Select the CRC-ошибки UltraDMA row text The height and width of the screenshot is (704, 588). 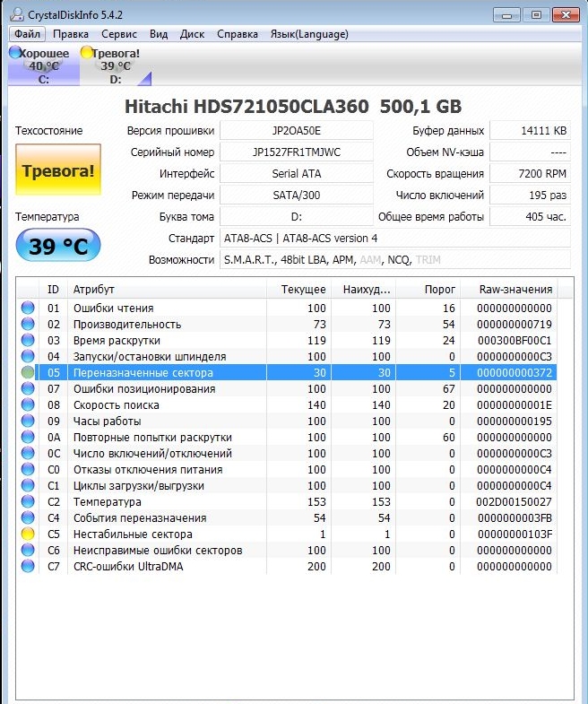(x=128, y=567)
